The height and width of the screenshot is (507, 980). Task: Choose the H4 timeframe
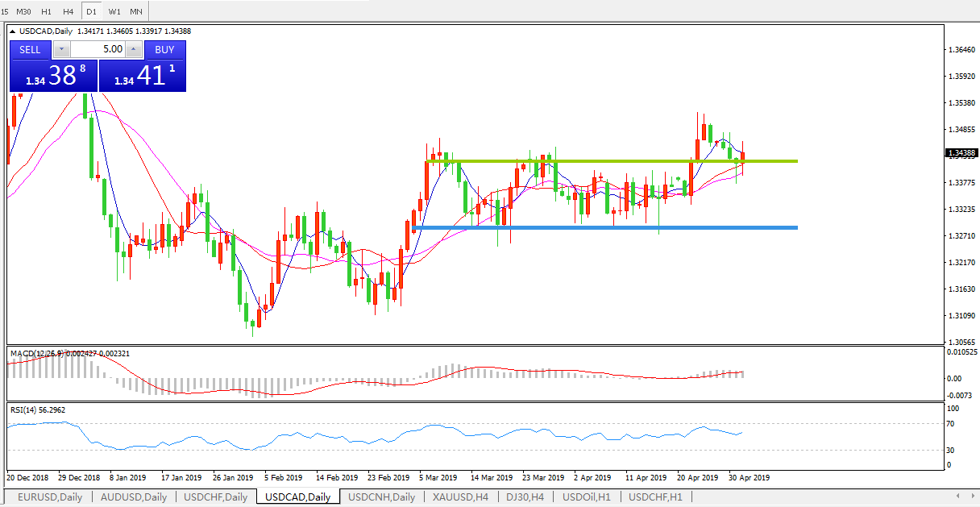coord(69,11)
